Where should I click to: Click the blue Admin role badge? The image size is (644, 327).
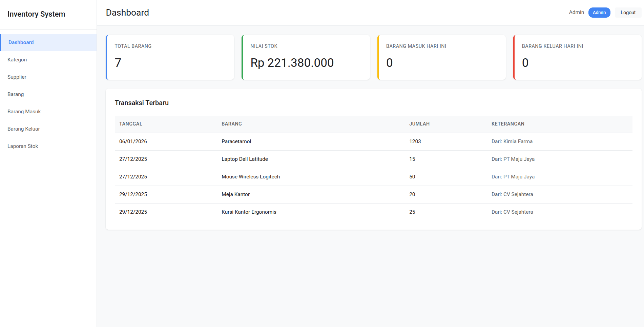(599, 13)
